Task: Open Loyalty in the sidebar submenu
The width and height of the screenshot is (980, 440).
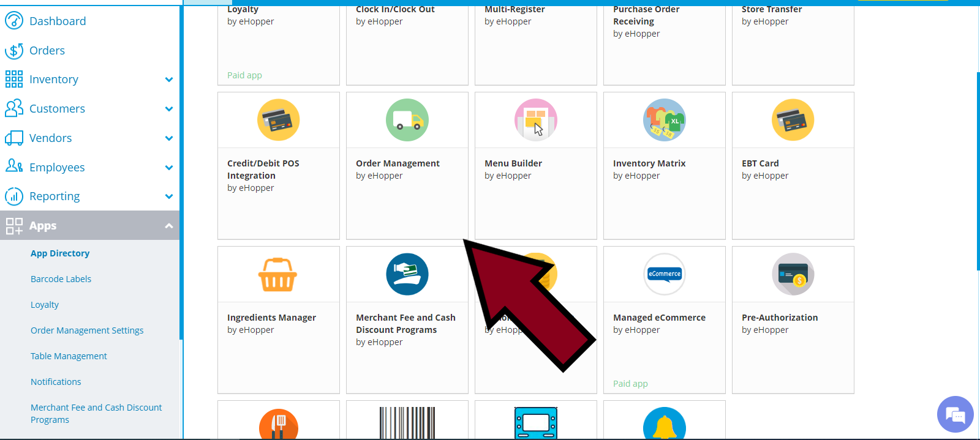Action: [x=45, y=305]
